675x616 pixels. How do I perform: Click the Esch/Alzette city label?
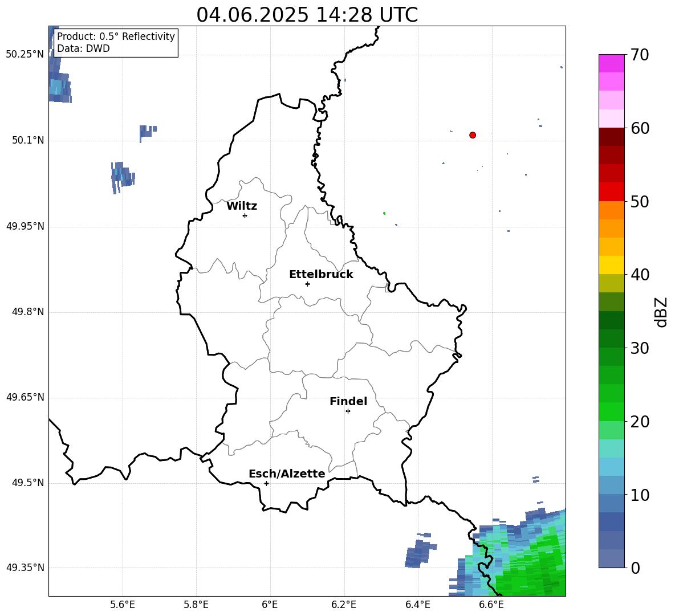287,474
